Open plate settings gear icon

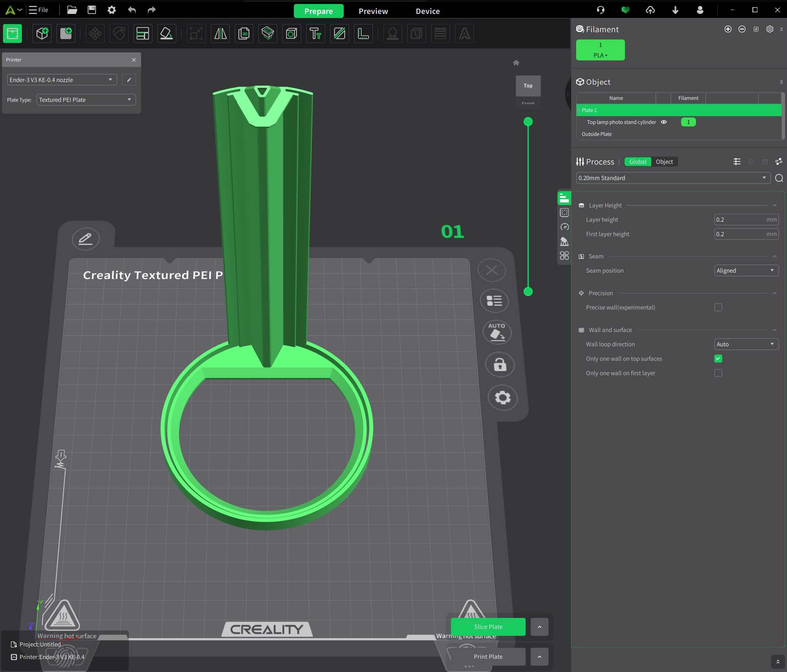click(502, 398)
